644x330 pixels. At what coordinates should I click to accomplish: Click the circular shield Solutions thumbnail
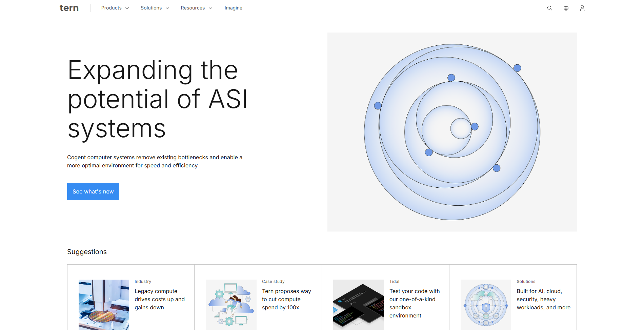(x=485, y=305)
